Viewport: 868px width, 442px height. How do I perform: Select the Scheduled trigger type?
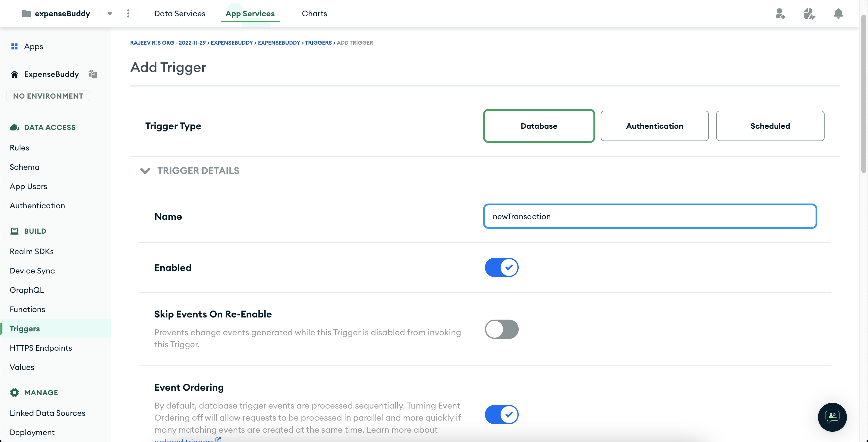pyautogui.click(x=770, y=126)
